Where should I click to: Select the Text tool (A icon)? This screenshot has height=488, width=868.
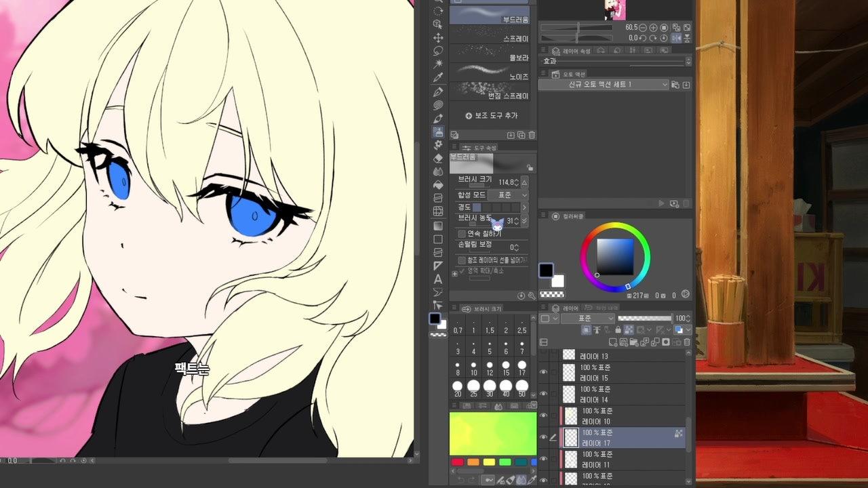pyautogui.click(x=438, y=279)
